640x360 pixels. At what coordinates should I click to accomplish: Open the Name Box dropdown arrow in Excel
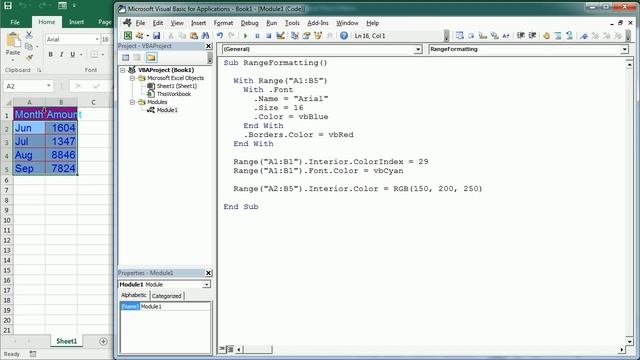(x=49, y=86)
